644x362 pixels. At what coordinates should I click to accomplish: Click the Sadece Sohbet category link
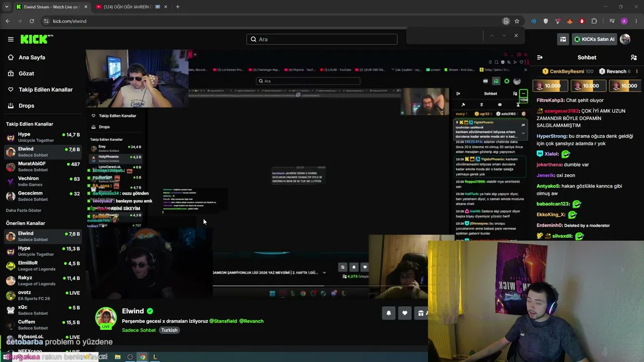pos(139,330)
